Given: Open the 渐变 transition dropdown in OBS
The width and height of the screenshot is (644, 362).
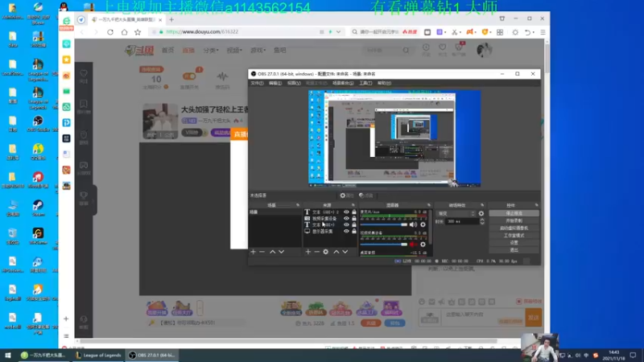Looking at the screenshot, I should 456,213.
